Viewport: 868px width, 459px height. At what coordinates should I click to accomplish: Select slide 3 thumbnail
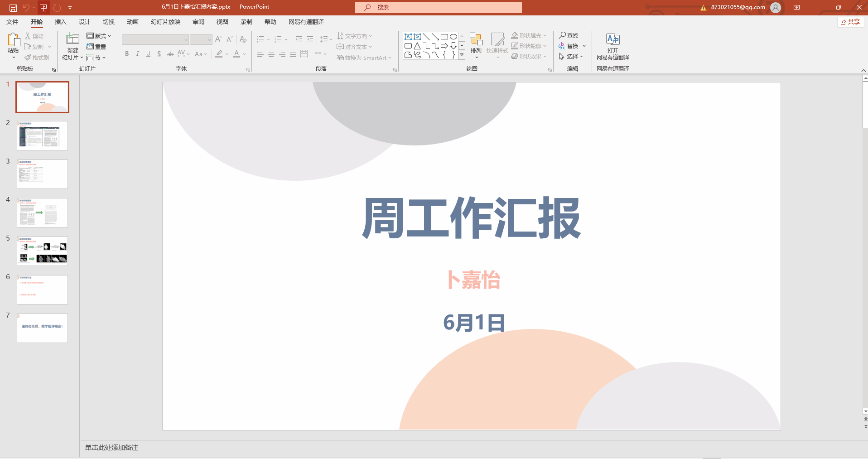click(x=42, y=174)
